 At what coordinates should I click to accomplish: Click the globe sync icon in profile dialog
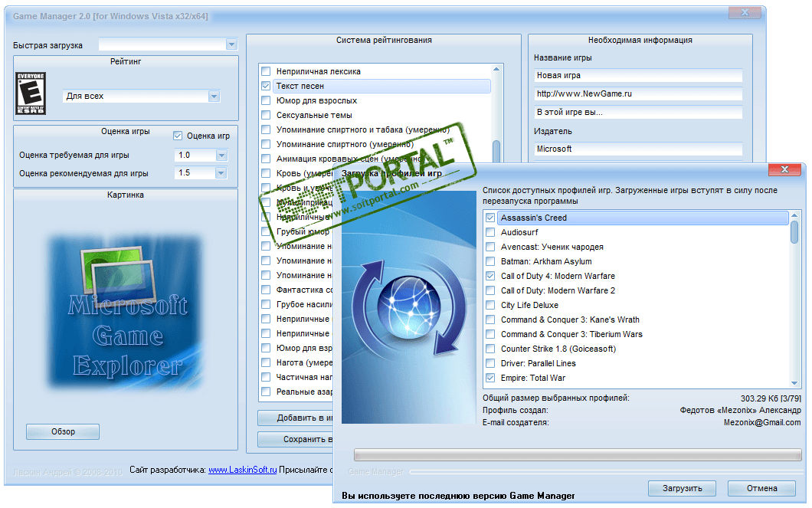coord(409,307)
